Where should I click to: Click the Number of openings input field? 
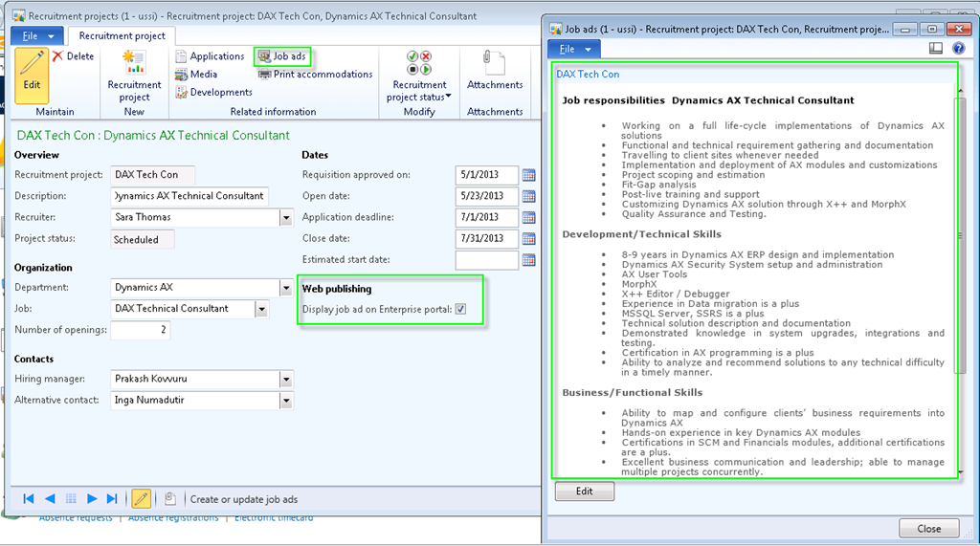point(140,331)
